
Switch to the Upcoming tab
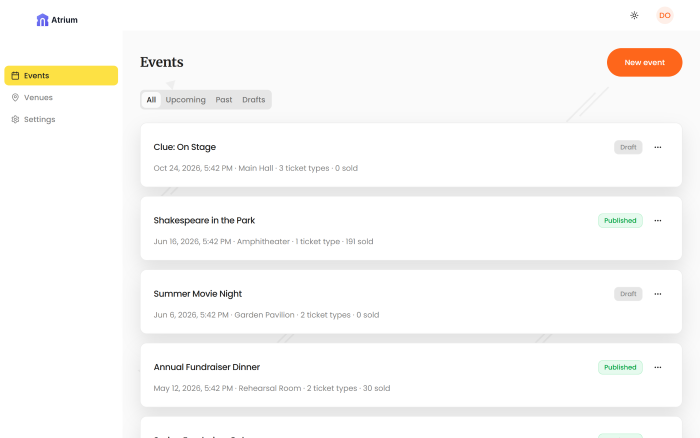185,100
